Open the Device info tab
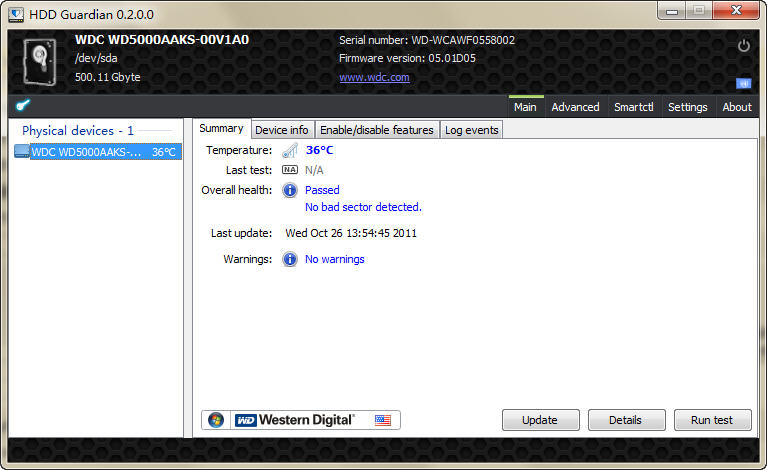 point(282,130)
